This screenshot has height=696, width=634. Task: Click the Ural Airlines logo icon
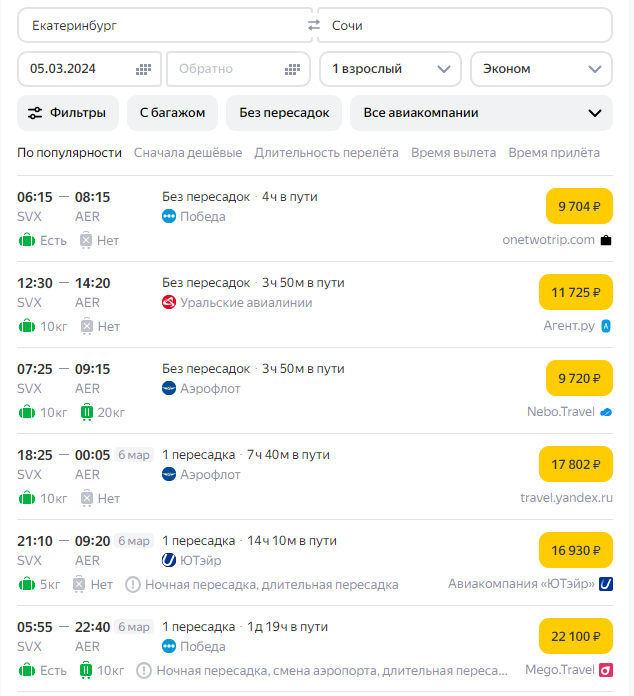pyautogui.click(x=169, y=303)
